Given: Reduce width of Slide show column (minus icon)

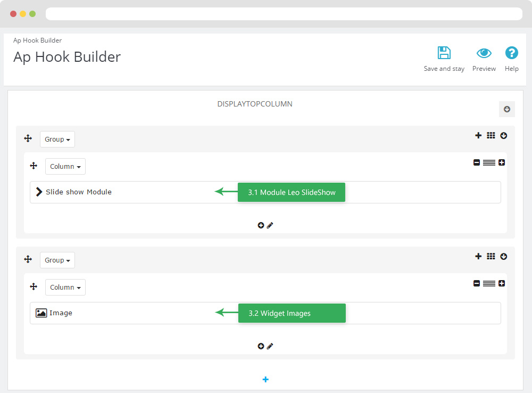Looking at the screenshot, I should [477, 163].
